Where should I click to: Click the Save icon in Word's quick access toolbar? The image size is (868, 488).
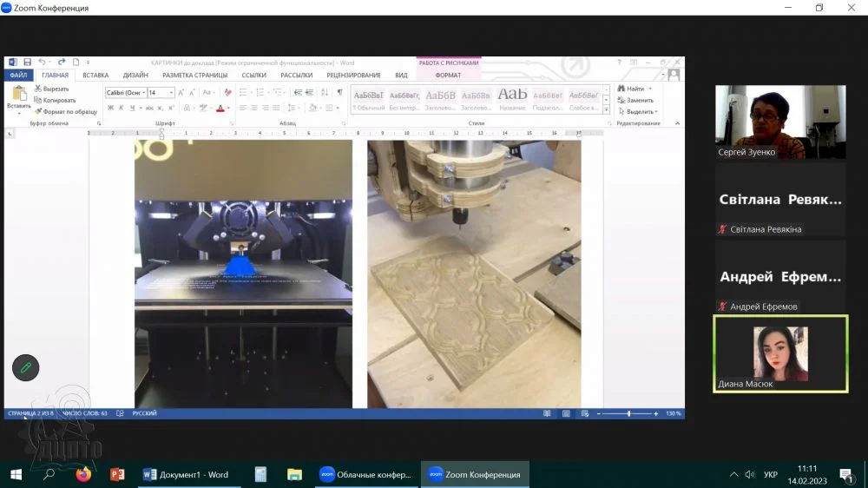tap(27, 62)
